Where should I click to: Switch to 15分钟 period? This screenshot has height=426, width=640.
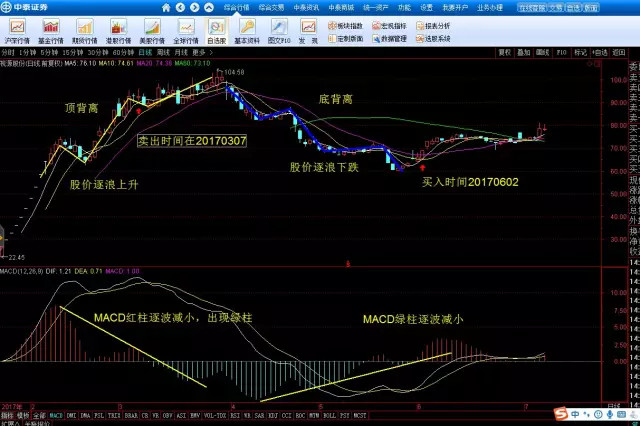pyautogui.click(x=73, y=52)
